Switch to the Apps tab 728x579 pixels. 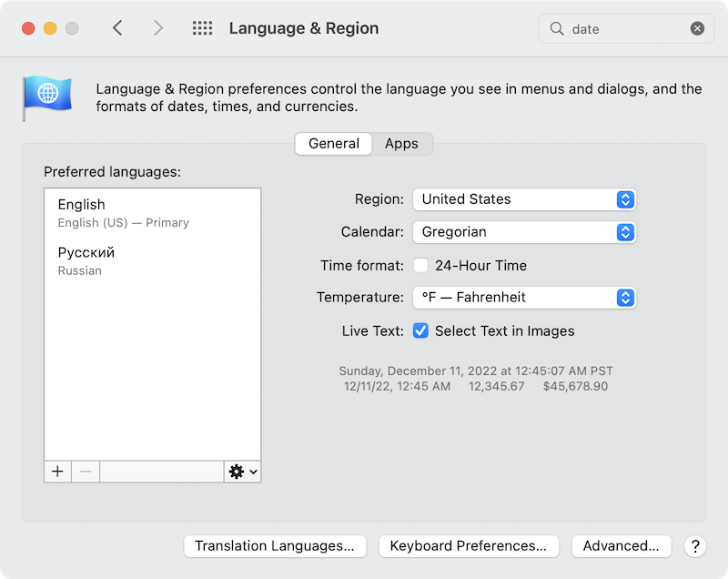[401, 144]
